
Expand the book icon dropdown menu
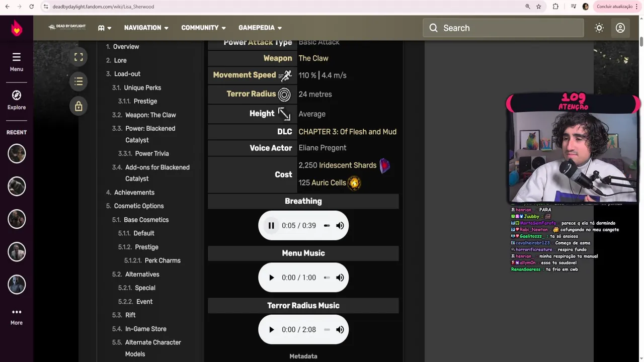pos(105,28)
